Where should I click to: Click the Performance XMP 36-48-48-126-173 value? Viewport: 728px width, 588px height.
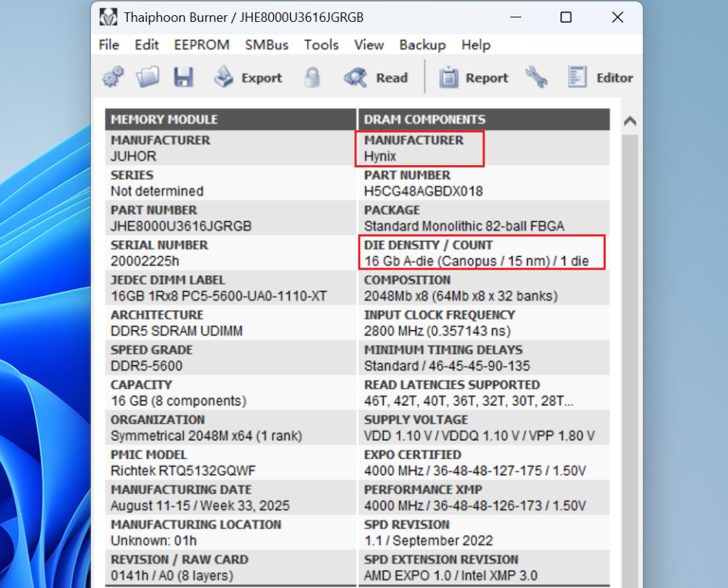point(475,505)
